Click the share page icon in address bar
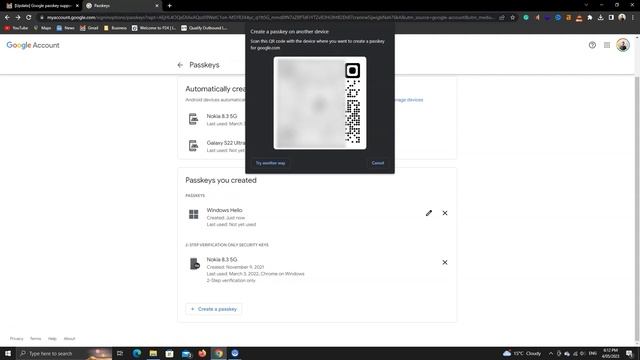Screen dimensions: 640x360 (x=502, y=18)
